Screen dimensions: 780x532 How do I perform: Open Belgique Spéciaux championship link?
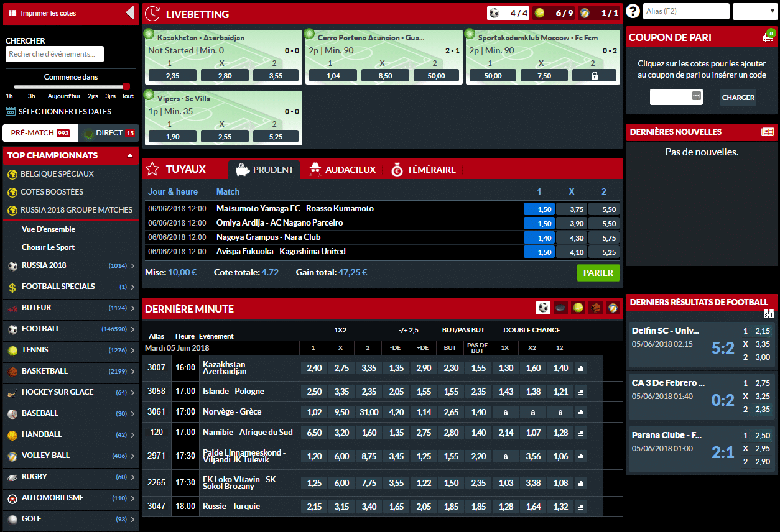(71, 174)
